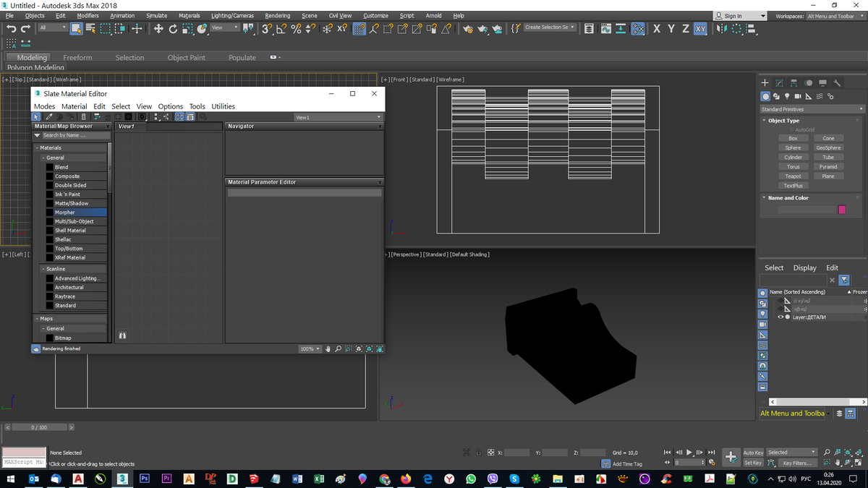Enable the Auto Key button

click(753, 453)
